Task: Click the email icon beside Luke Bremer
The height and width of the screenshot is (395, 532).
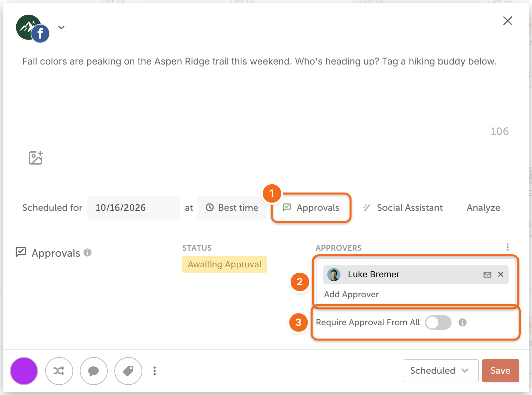Action: [x=487, y=275]
